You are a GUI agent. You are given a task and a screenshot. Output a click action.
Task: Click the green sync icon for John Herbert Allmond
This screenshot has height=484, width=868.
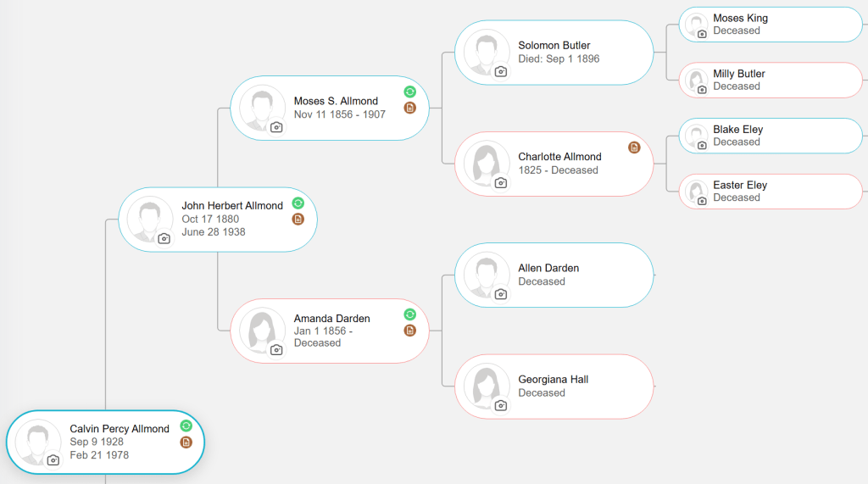298,203
